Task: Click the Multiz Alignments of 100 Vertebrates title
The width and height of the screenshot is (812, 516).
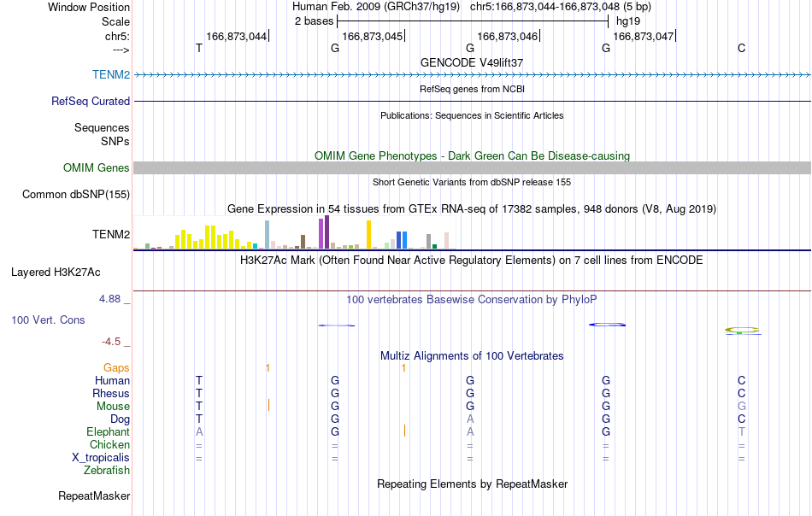Action: [472, 355]
